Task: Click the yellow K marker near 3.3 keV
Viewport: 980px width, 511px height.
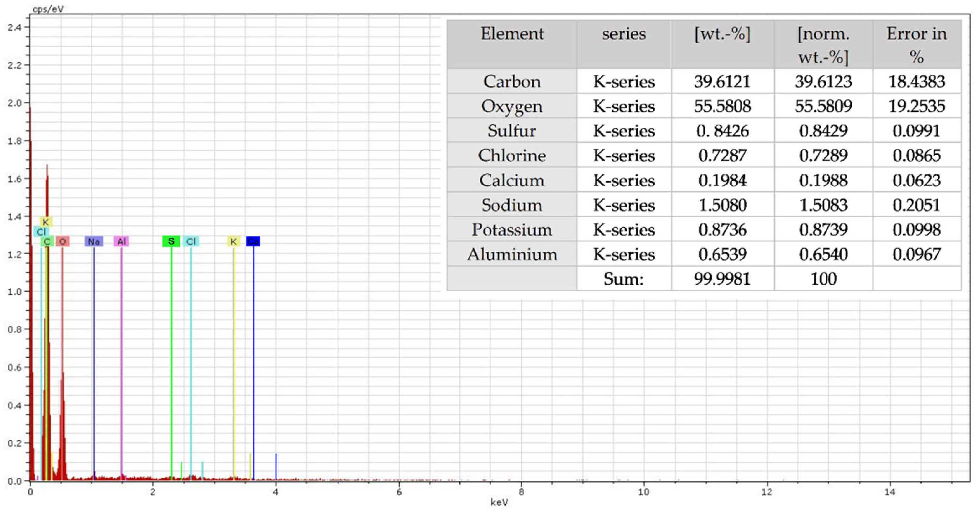Action: click(234, 241)
